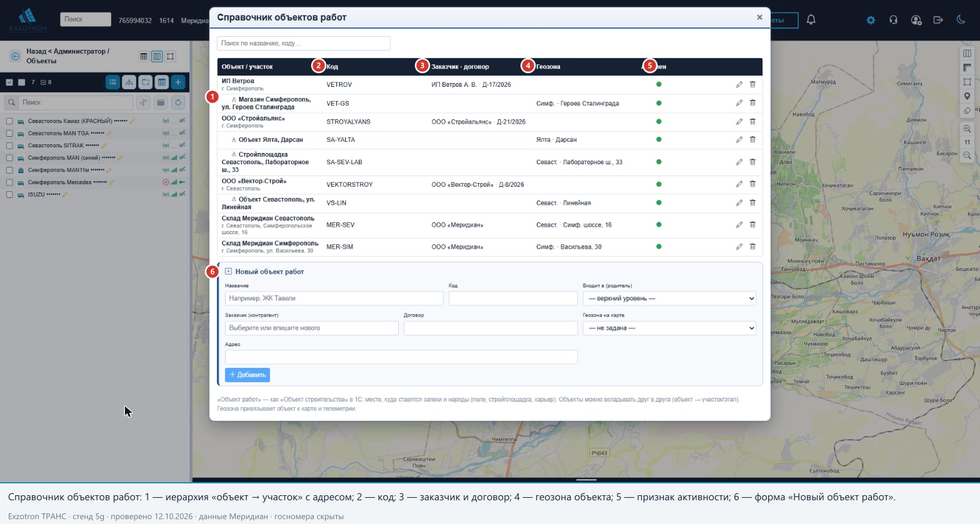Switch to dark mode with the moon icon
Viewport: 980px width, 524px height.
coord(961,20)
